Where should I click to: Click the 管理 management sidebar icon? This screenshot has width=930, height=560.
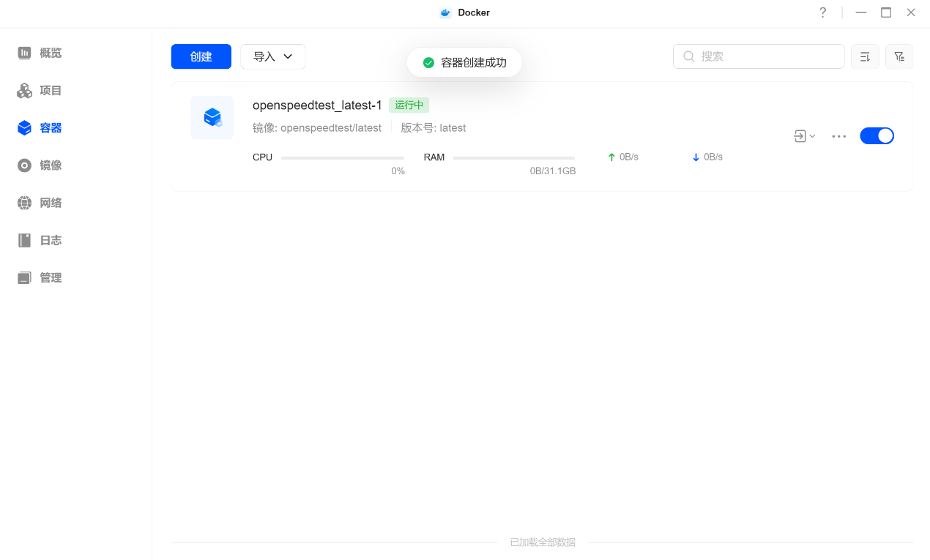(x=25, y=278)
